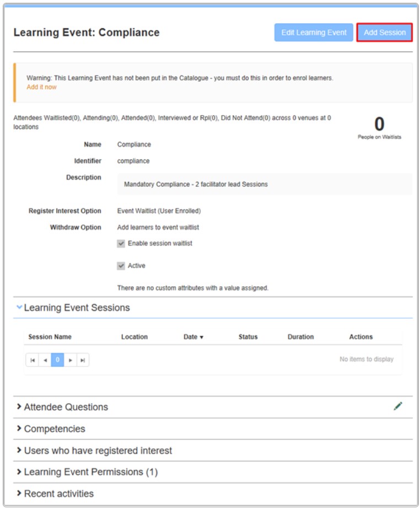This screenshot has height=509, width=420.
Task: Sort by Session Name column header
Action: (50, 337)
